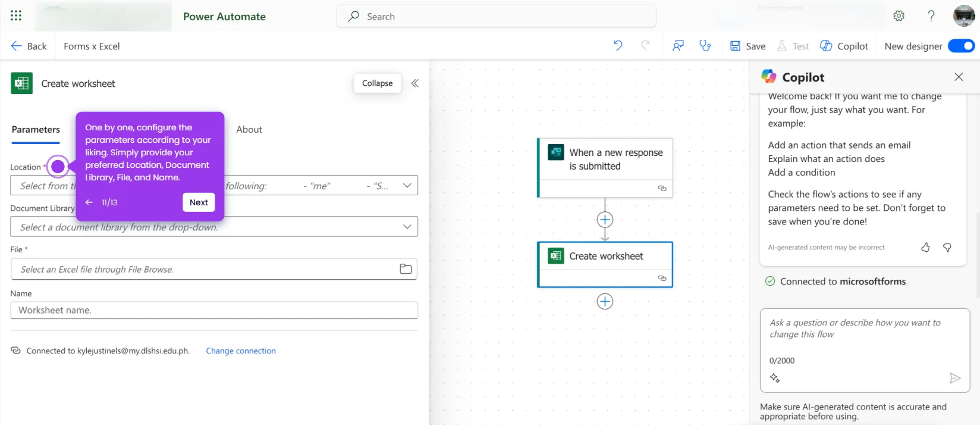Screen dimensions: 980x425
Task: Click the Search box at the top
Action: (497, 16)
